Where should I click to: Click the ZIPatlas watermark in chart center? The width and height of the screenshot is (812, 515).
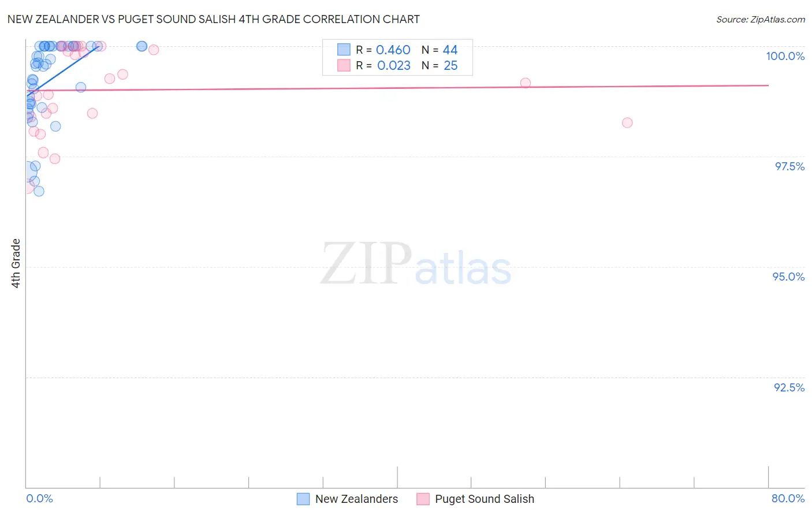pos(416,264)
